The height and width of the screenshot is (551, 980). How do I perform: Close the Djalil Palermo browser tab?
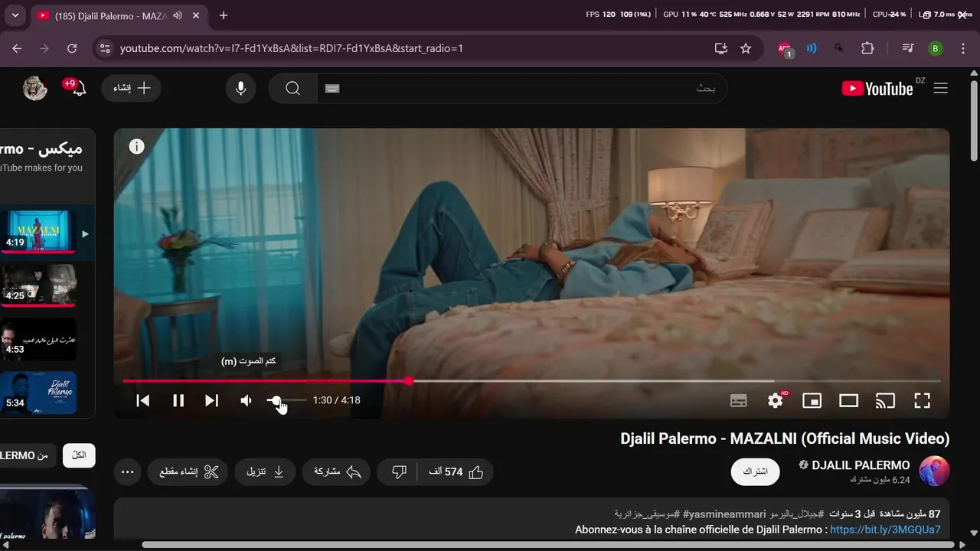[x=196, y=15]
